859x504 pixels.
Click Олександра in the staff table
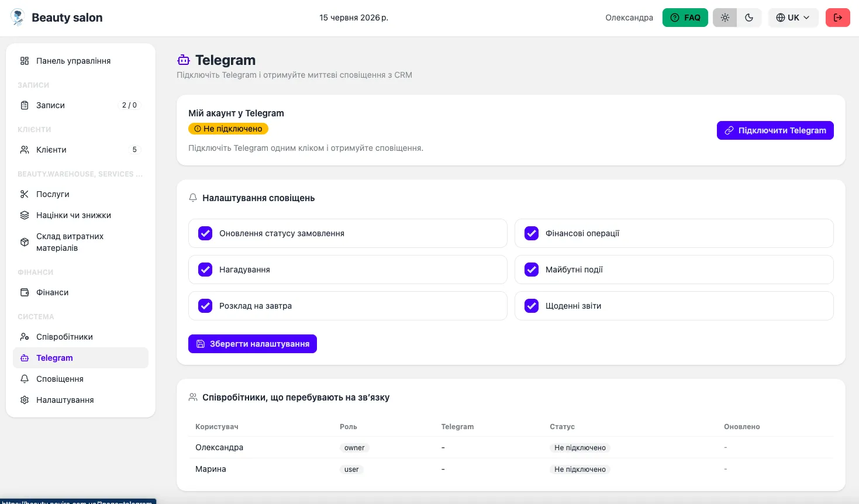click(x=219, y=447)
